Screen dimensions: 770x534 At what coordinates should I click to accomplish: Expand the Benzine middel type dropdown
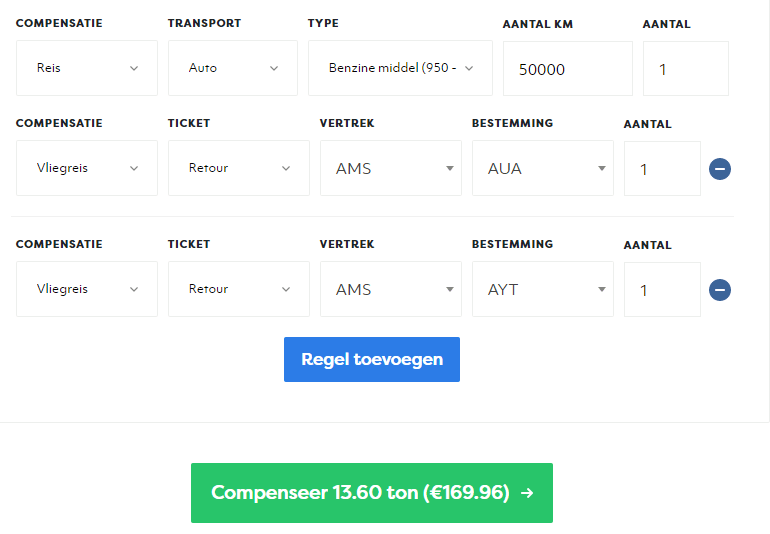400,68
